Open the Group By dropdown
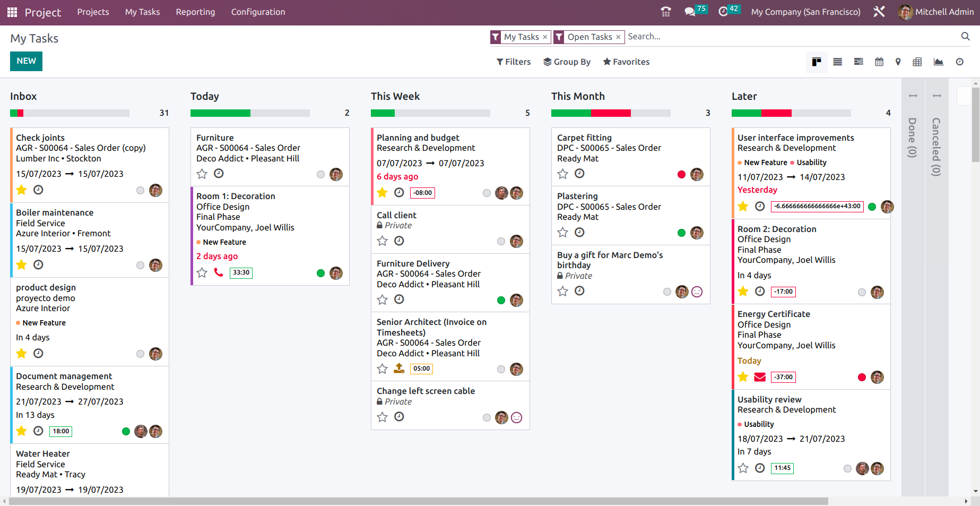 pyautogui.click(x=567, y=62)
